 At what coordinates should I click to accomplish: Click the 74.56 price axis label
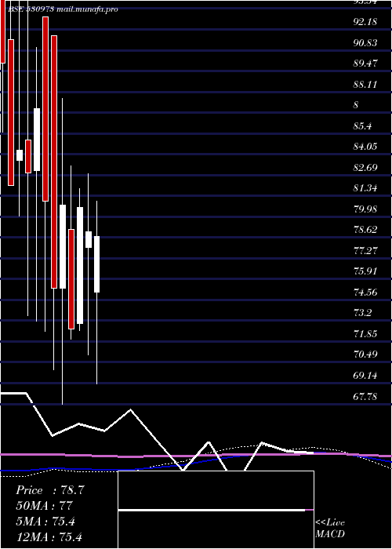click(x=365, y=293)
